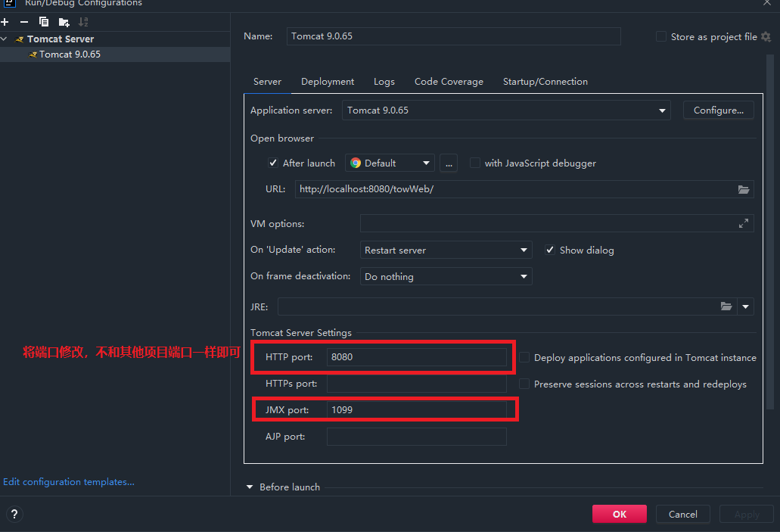Image resolution: width=780 pixels, height=532 pixels.
Task: Click the AJP port field
Action: 416,437
